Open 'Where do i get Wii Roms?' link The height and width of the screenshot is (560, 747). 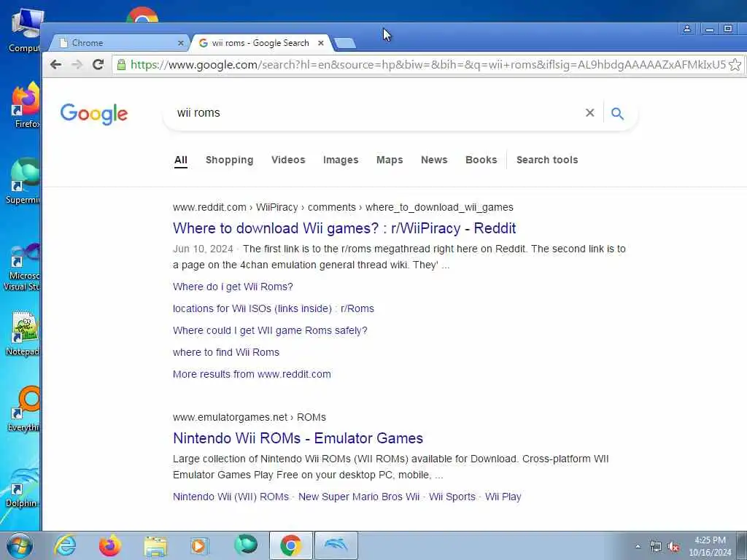(233, 287)
